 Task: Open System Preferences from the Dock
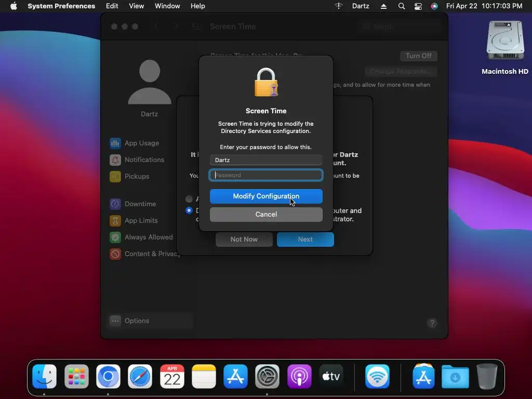pos(268,377)
